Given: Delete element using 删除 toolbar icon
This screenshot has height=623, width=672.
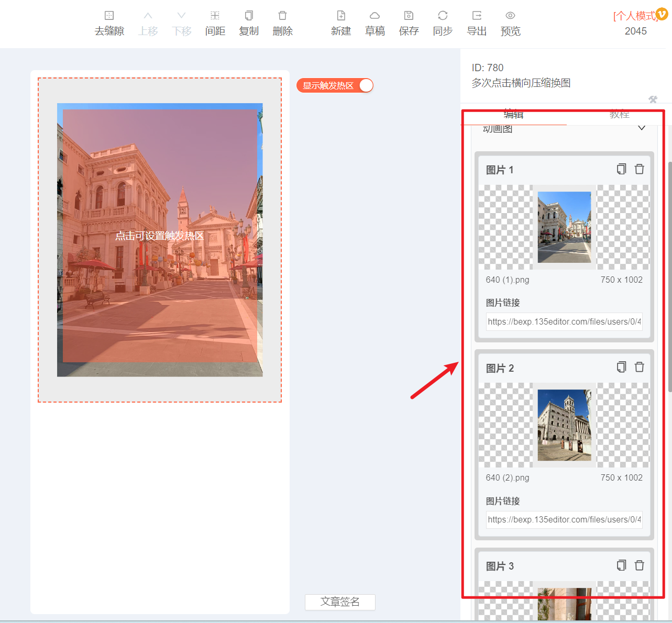Looking at the screenshot, I should pyautogui.click(x=282, y=24).
